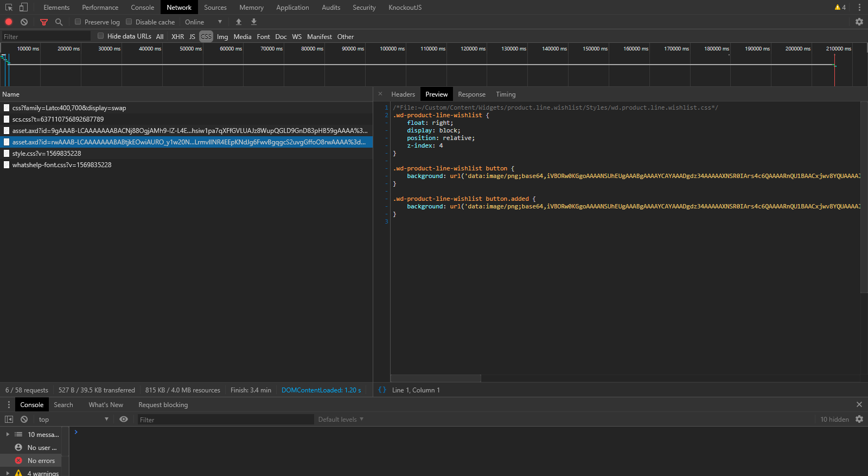868x476 pixels.
Task: Select request style.css?v=1569835228
Action: click(x=186, y=154)
